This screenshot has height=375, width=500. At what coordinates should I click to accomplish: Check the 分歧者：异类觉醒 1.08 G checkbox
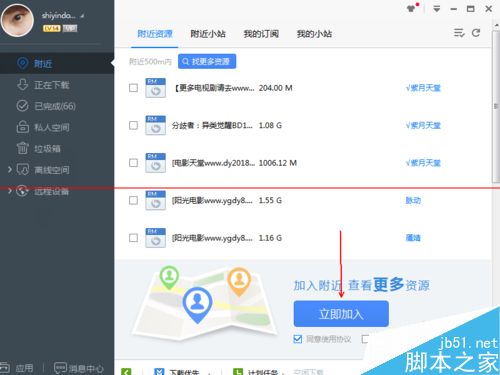[x=133, y=125]
